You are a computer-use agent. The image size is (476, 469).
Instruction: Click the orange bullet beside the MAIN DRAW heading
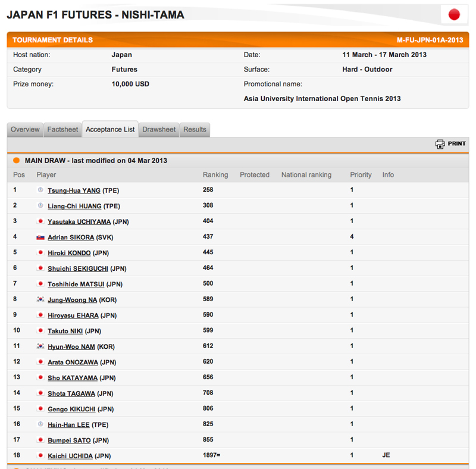[x=17, y=160]
